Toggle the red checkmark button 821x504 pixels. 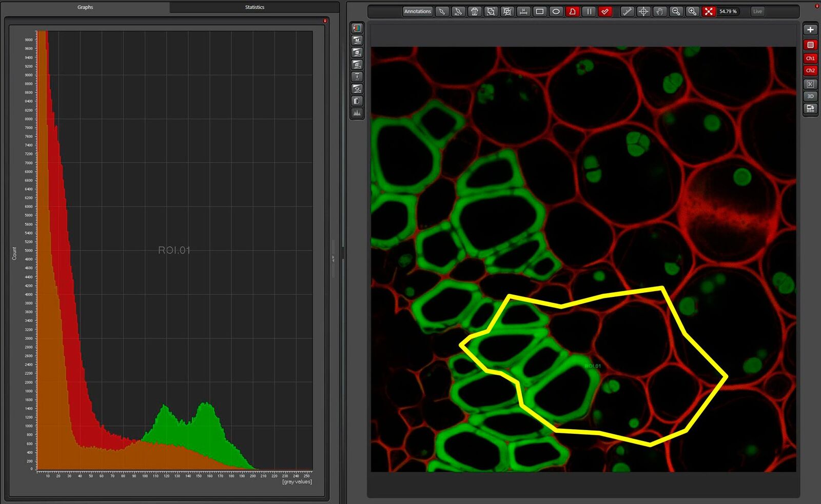pos(605,11)
